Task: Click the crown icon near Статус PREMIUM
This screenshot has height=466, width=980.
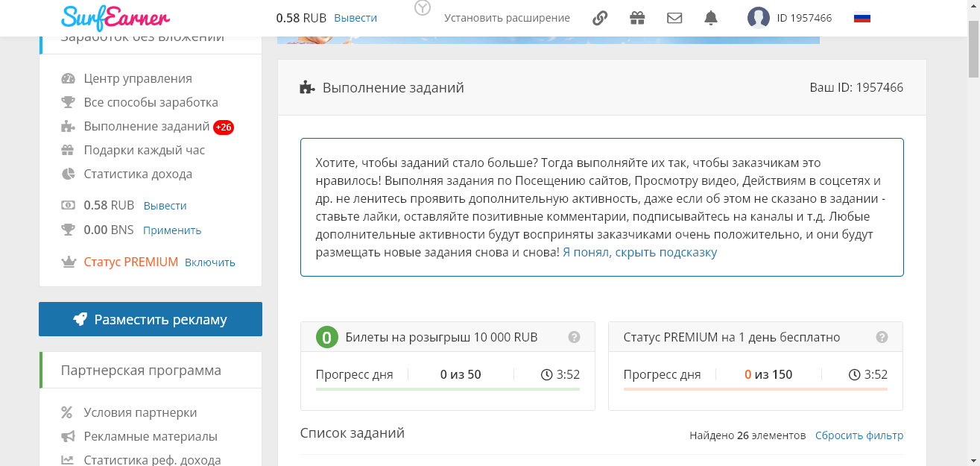Action: tap(69, 262)
